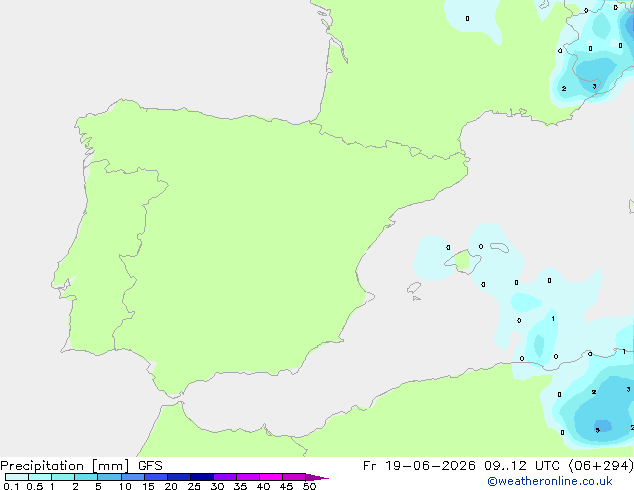Pick the 40–45 mm magenta legend swatch
This screenshot has width=634, height=490.
(x=271, y=477)
